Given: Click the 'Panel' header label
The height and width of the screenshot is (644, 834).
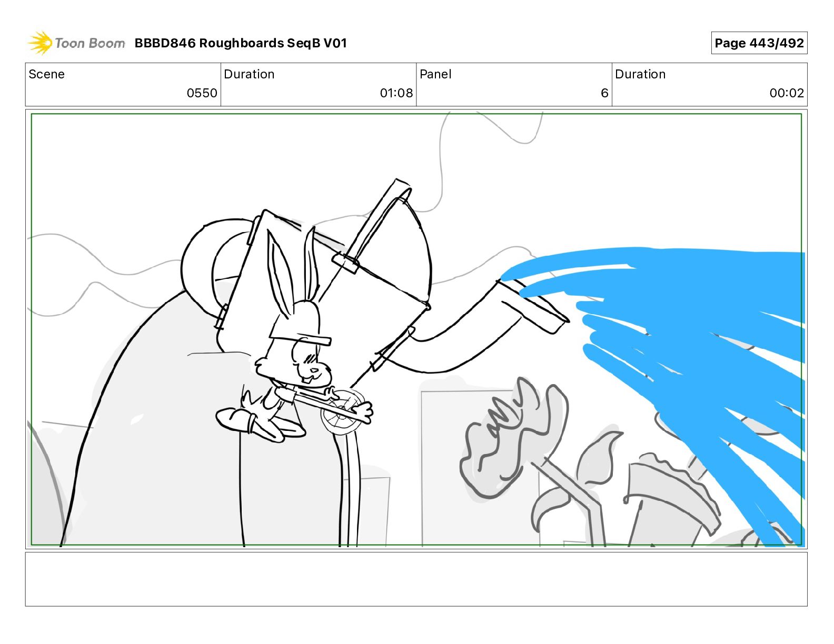Looking at the screenshot, I should 435,74.
